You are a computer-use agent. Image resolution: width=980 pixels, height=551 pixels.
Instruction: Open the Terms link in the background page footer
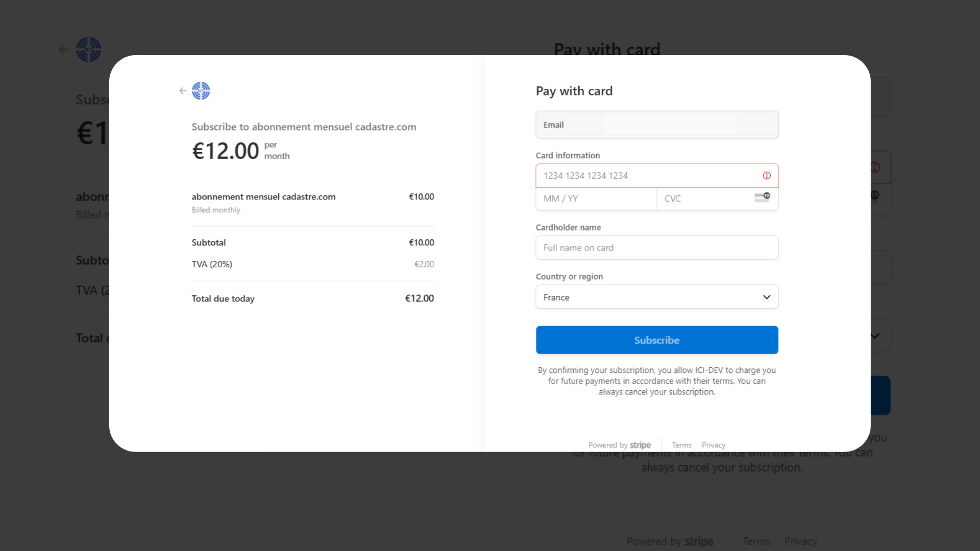(x=756, y=541)
